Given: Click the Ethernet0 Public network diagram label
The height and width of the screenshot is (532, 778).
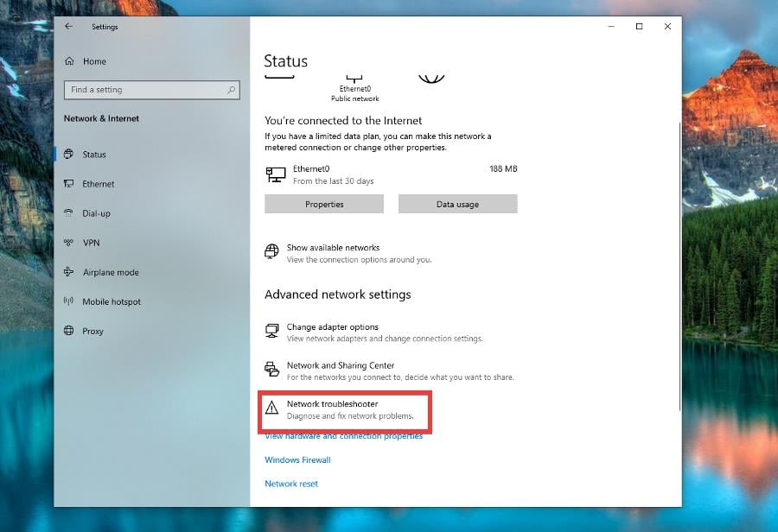Looking at the screenshot, I should click(354, 93).
